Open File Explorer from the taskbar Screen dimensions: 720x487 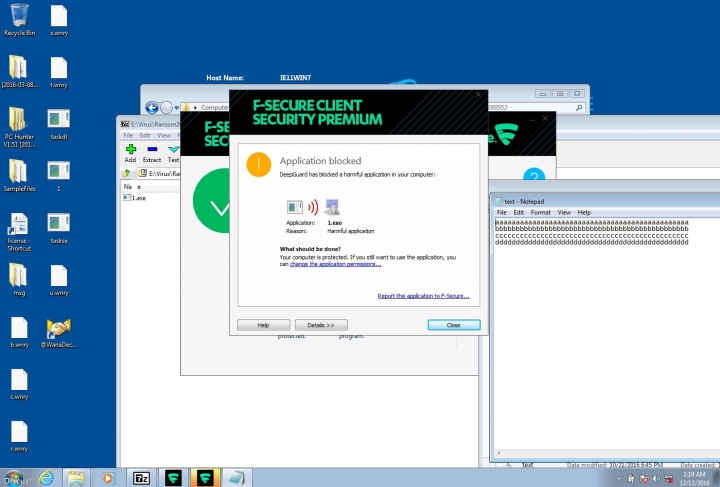coord(76,478)
